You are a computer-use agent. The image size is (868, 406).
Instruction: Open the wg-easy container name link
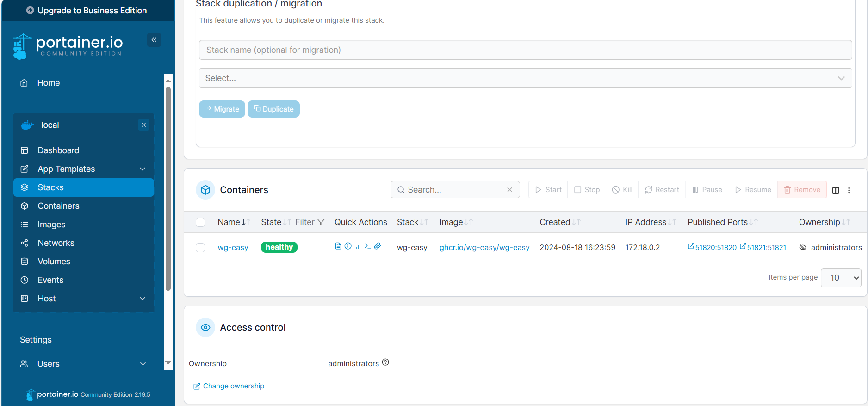(x=233, y=248)
